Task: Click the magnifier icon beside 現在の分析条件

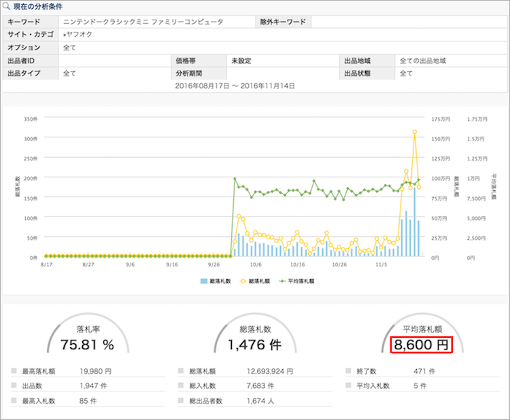Action: tap(7, 7)
